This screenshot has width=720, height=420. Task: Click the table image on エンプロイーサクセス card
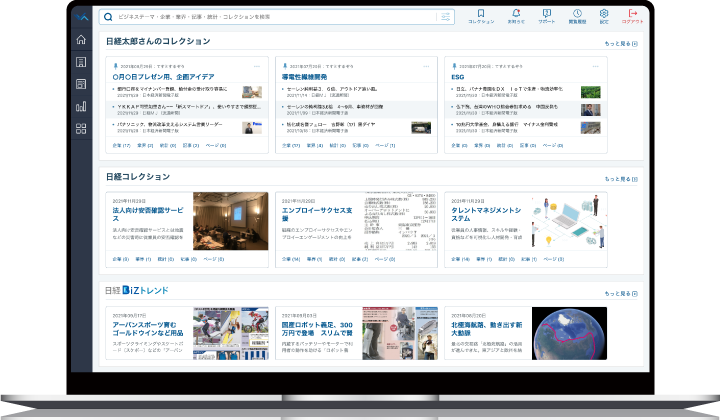(400, 221)
